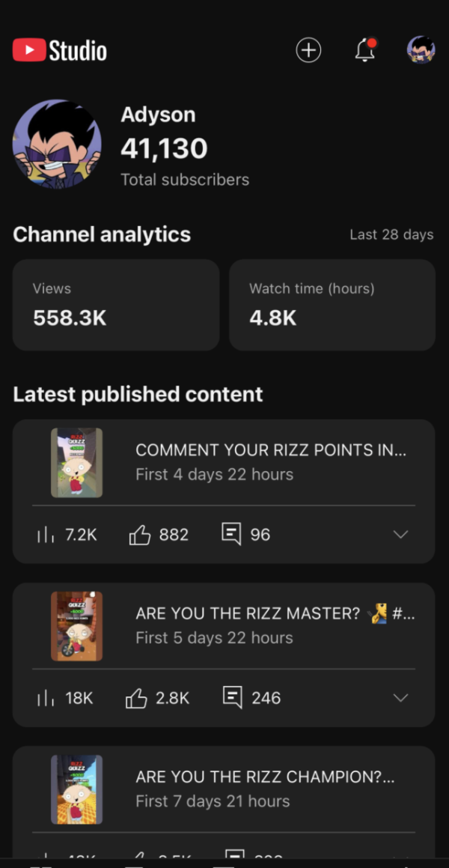Tap thumbs-up likes icon showing 882
The image size is (449, 868).
tap(140, 535)
